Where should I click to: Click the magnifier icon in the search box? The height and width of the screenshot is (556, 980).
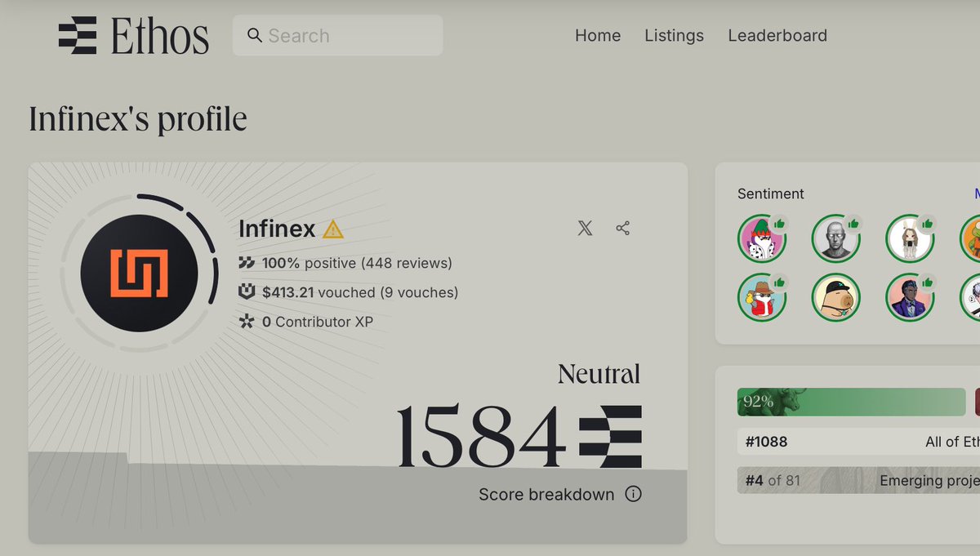click(x=255, y=35)
